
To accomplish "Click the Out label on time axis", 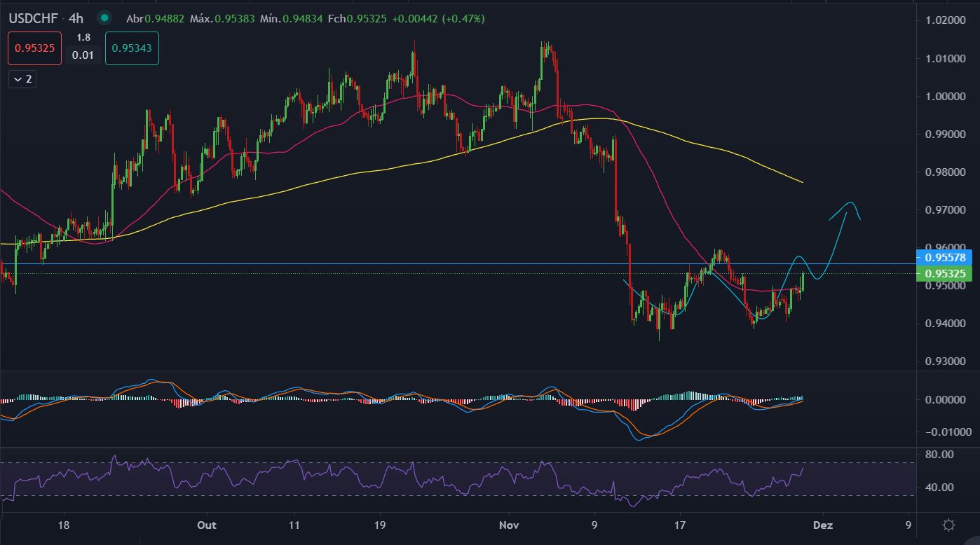I will pos(207,525).
